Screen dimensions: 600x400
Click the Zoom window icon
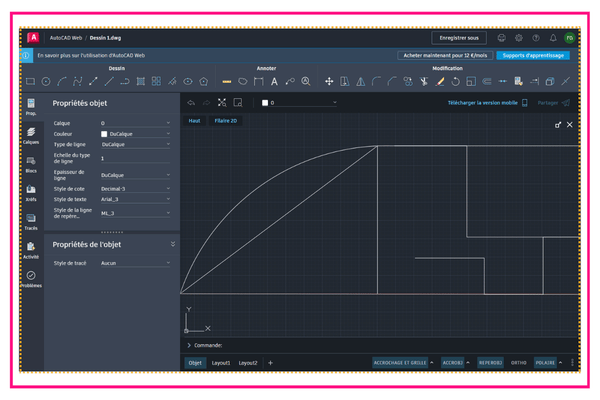click(x=238, y=103)
